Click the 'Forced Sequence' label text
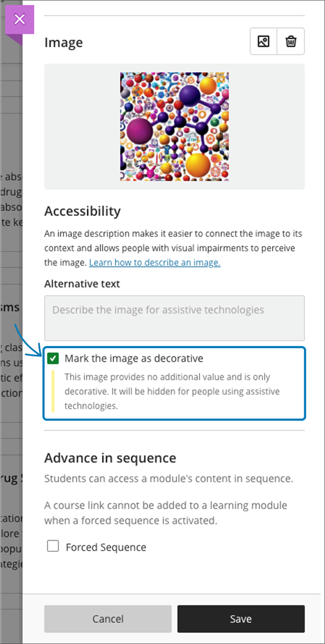The height and width of the screenshot is (644, 325). point(105,547)
